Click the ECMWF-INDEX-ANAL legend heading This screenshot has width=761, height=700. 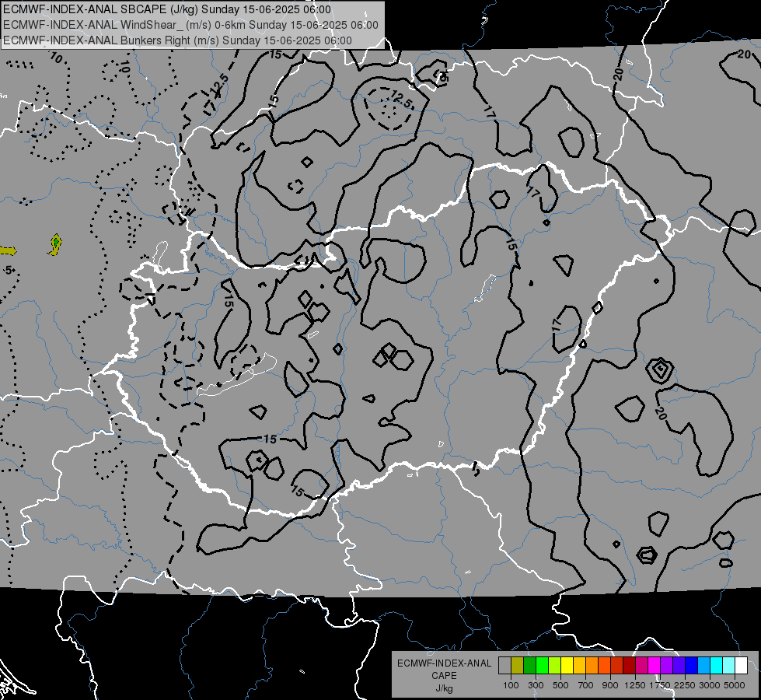click(444, 663)
